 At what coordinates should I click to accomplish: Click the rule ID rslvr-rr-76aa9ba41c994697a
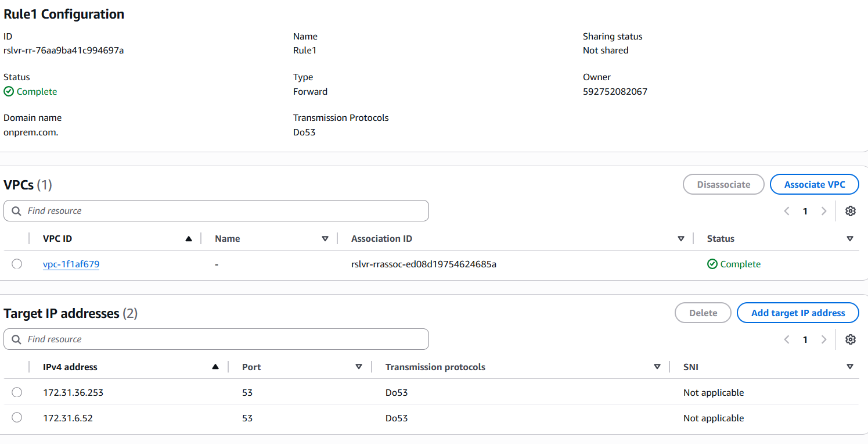(x=64, y=51)
